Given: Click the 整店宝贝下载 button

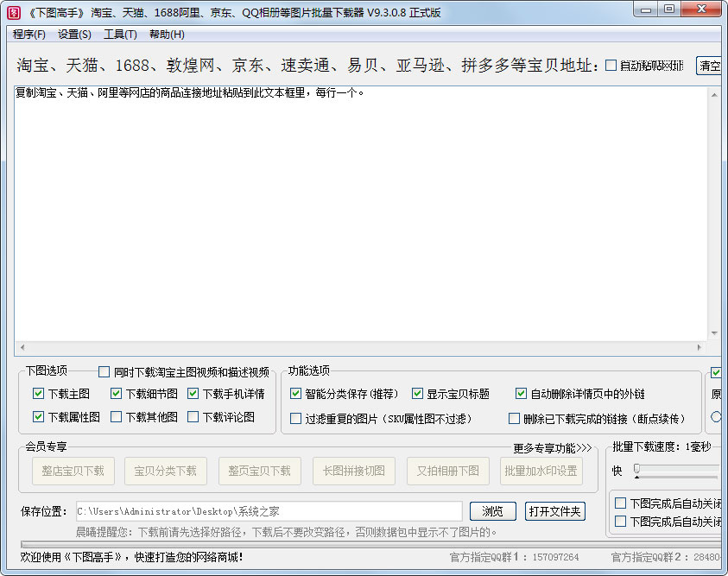Looking at the screenshot, I should 73,472.
